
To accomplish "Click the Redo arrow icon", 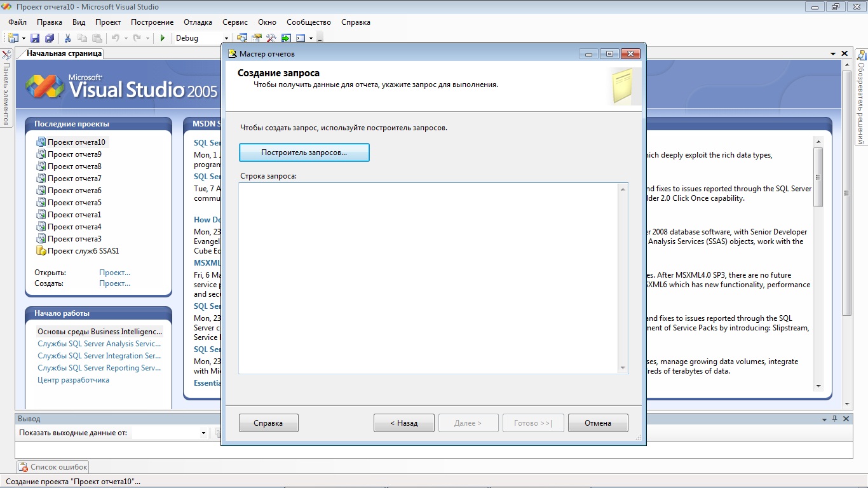I will 137,38.
